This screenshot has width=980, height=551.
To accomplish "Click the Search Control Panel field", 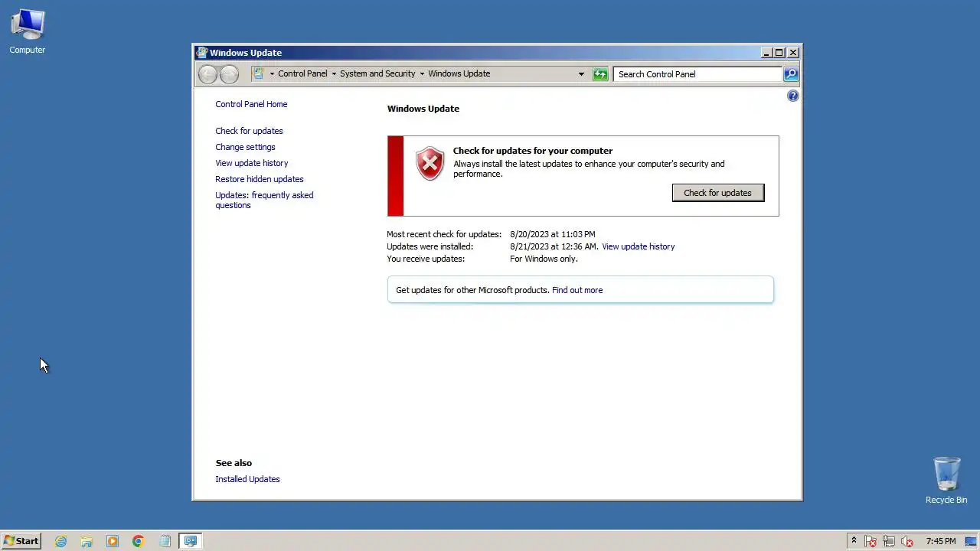I will 697,74.
